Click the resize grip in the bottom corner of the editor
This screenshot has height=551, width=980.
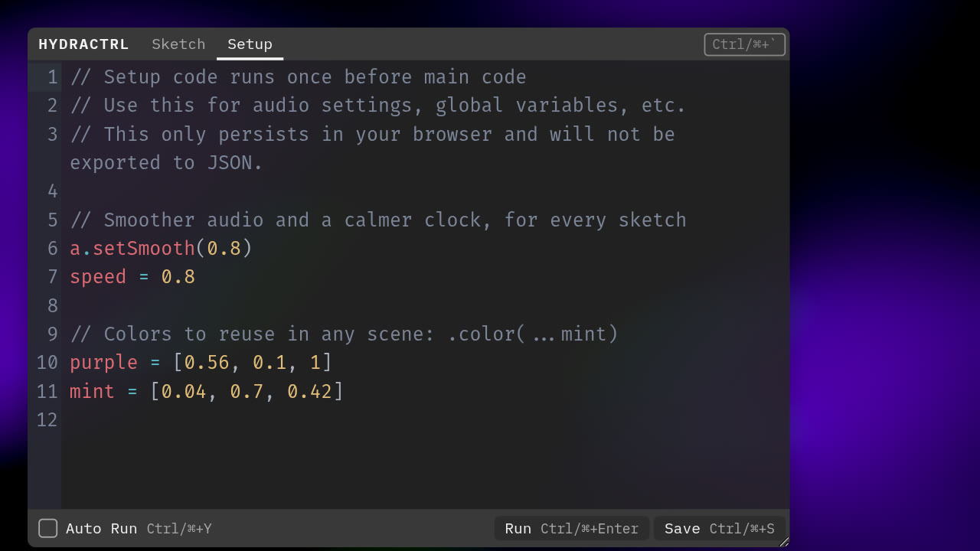[784, 542]
